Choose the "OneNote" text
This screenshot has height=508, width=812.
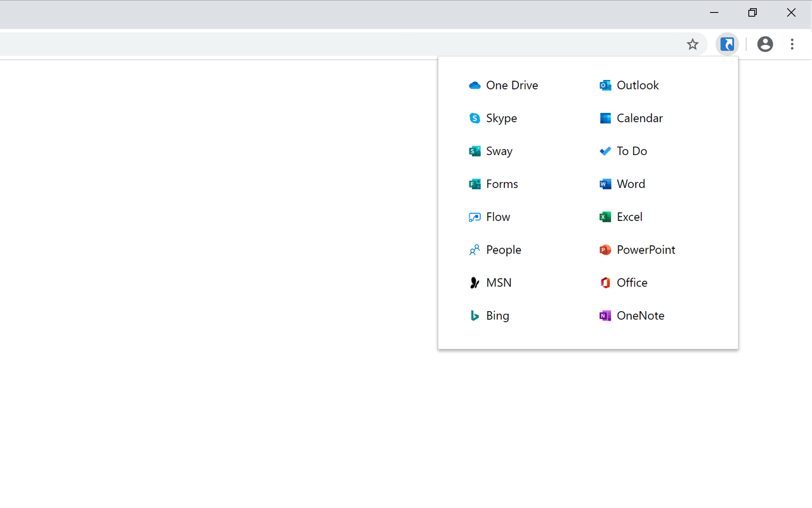tap(640, 316)
